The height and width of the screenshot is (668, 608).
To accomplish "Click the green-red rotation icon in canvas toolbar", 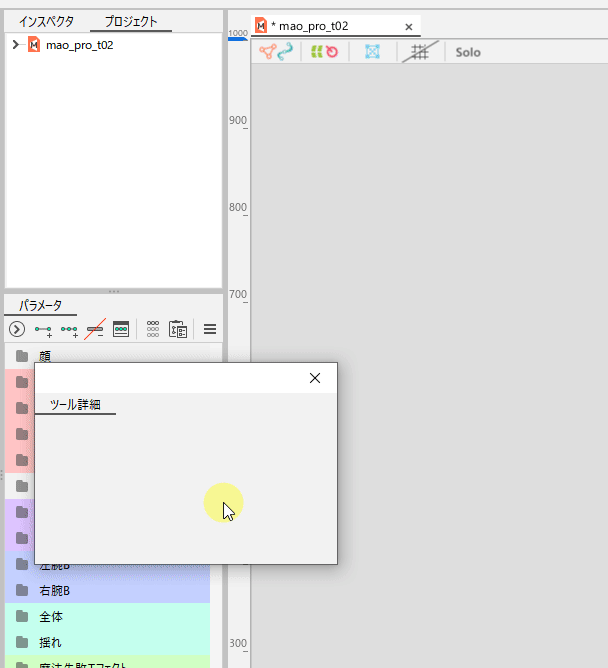I will pos(323,52).
